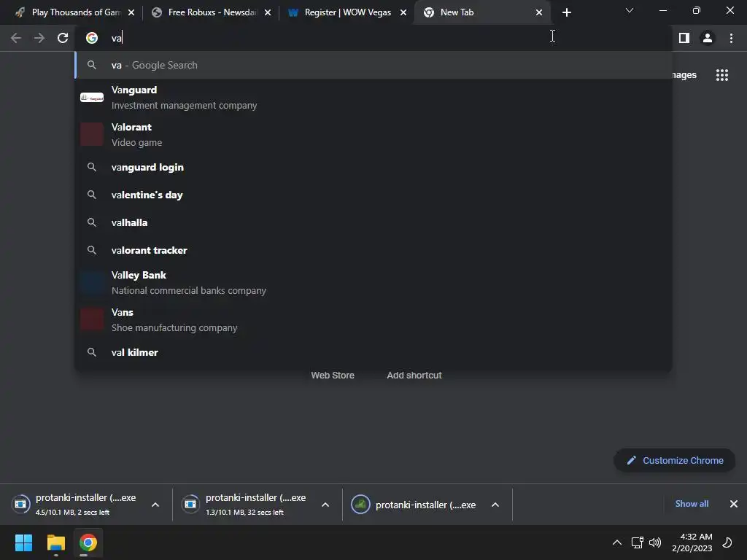The height and width of the screenshot is (560, 747).
Task: Show hidden system tray icons
Action: pyautogui.click(x=617, y=542)
